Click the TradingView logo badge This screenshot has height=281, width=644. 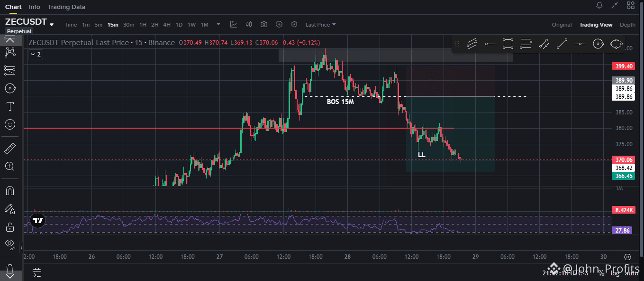(x=38, y=220)
